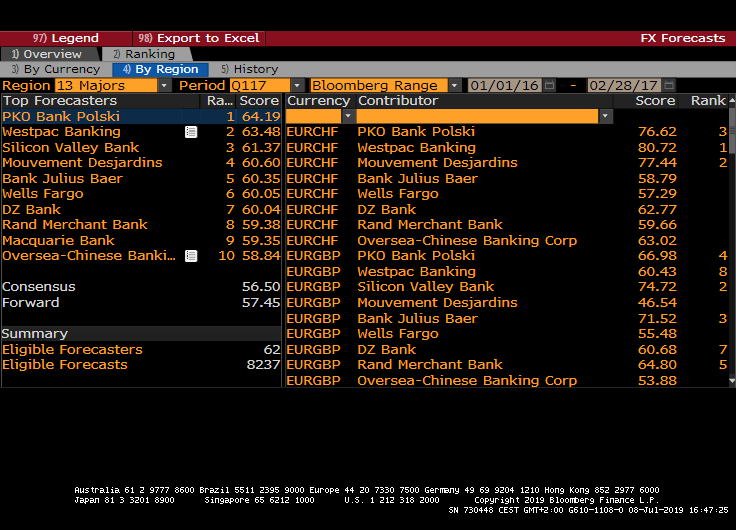The height and width of the screenshot is (530, 736).
Task: Switch to the Overview tab
Action: coord(50,54)
